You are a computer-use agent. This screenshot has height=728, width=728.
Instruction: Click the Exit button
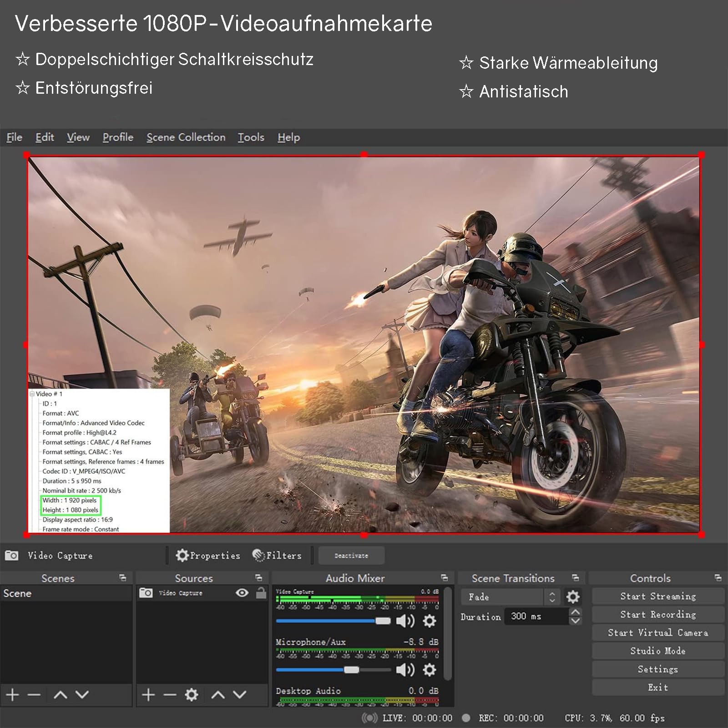[658, 687]
